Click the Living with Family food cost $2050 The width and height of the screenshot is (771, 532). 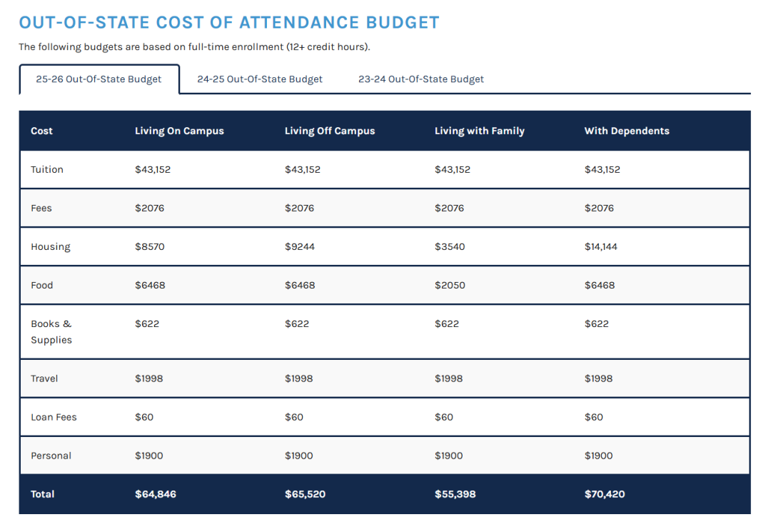pos(450,285)
